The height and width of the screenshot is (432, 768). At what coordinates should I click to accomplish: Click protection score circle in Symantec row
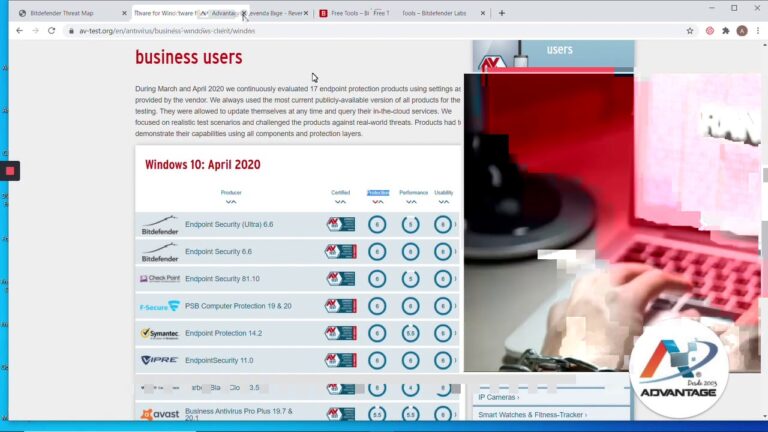(377, 334)
